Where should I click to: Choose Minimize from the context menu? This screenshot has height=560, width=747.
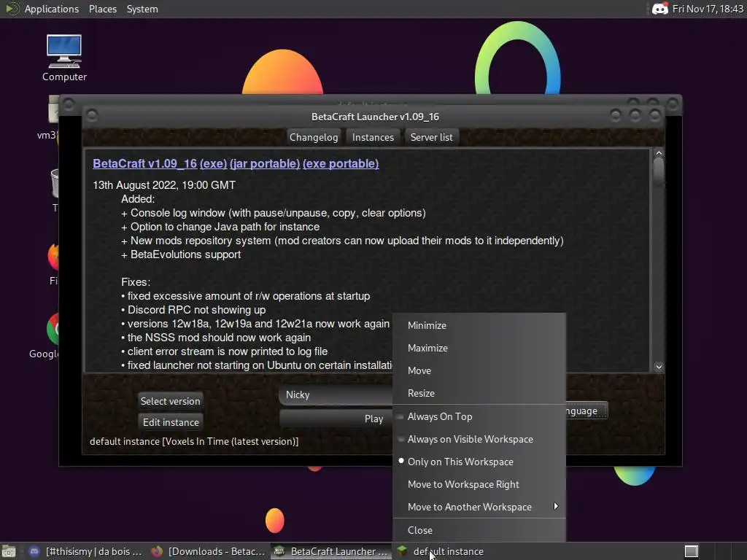coord(479,326)
